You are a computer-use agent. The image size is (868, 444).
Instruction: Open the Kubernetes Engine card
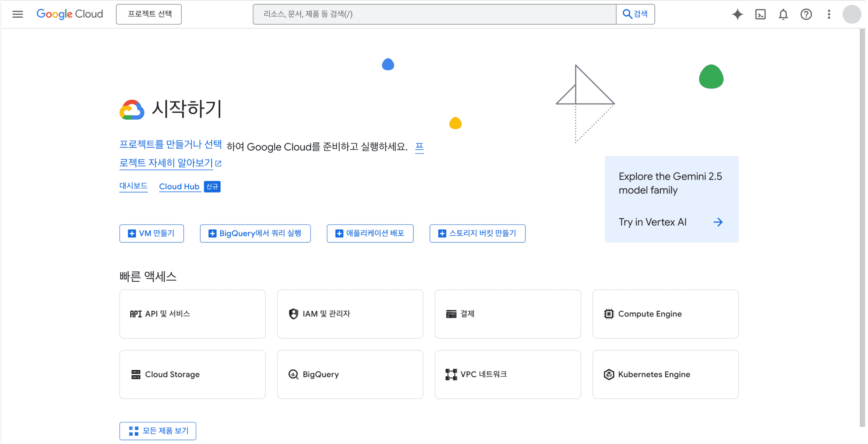665,374
